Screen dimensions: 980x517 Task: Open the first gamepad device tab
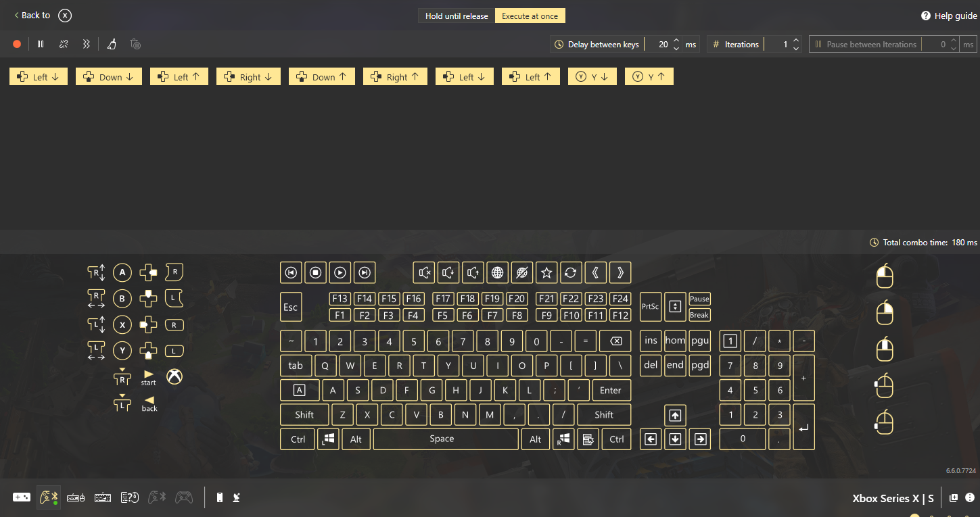click(22, 497)
